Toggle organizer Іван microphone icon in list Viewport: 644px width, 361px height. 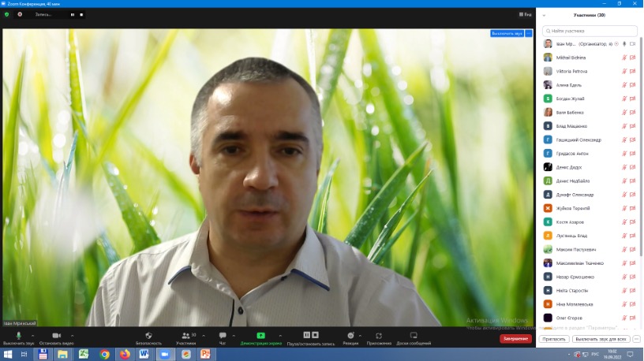click(x=624, y=44)
